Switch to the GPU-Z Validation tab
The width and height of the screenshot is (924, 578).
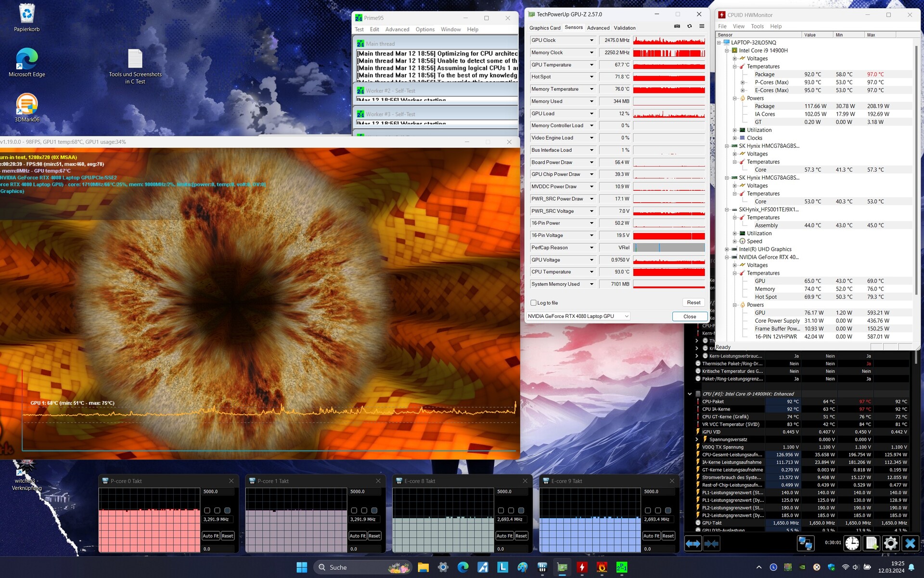[625, 28]
